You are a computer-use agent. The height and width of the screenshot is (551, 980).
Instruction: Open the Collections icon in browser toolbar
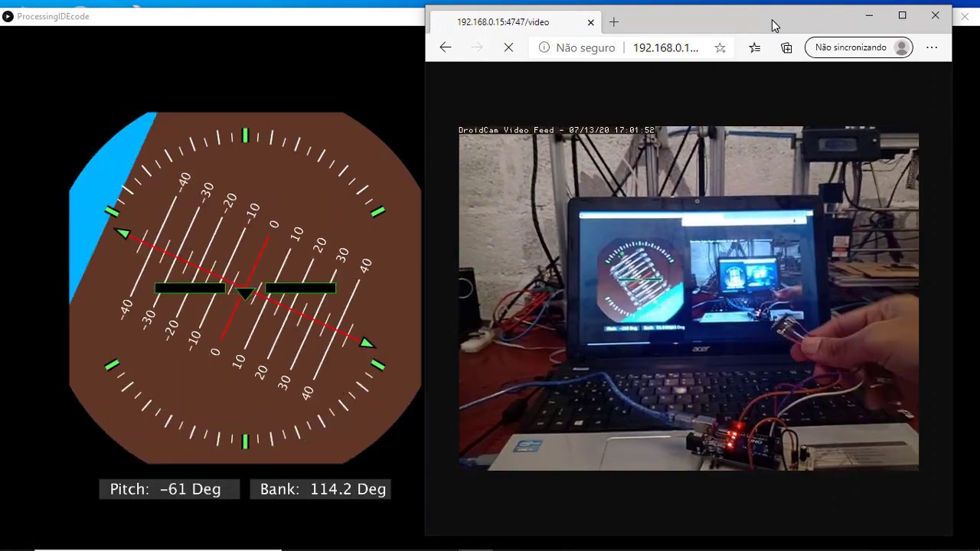(x=786, y=47)
